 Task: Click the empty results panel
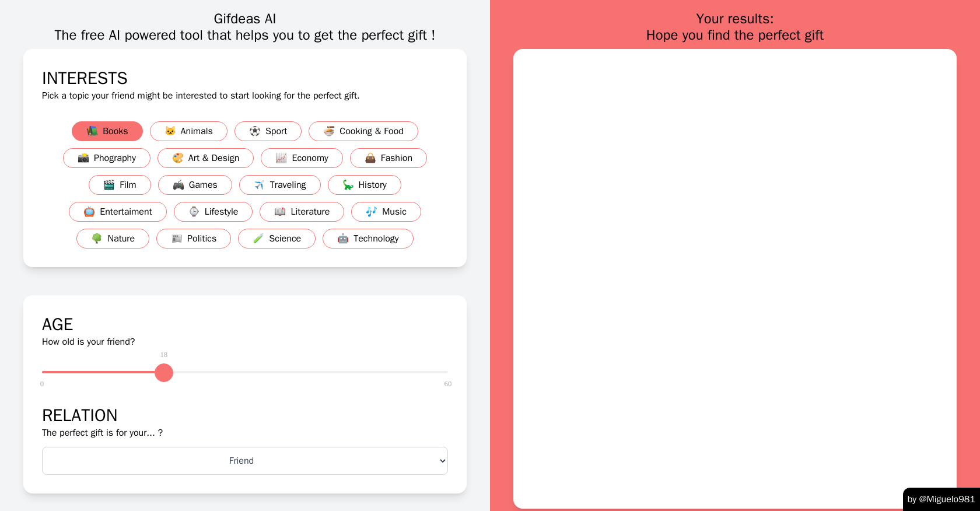(x=735, y=279)
